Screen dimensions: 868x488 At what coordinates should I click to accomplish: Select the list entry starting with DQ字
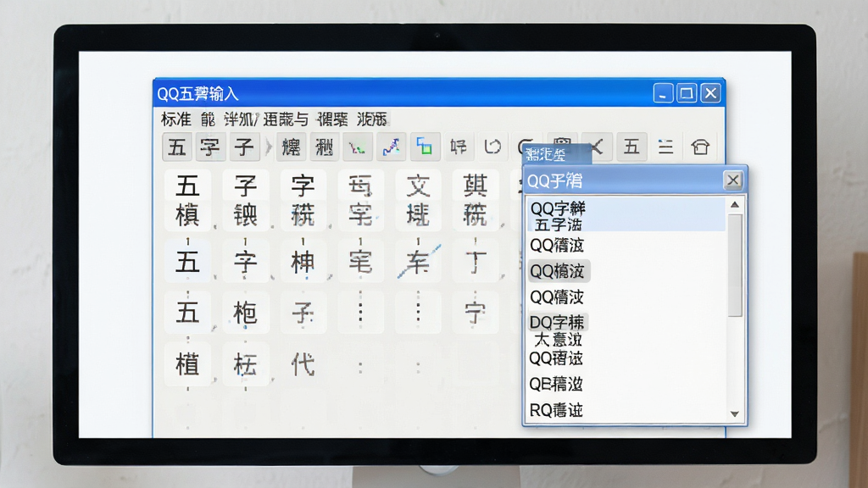[x=558, y=322]
